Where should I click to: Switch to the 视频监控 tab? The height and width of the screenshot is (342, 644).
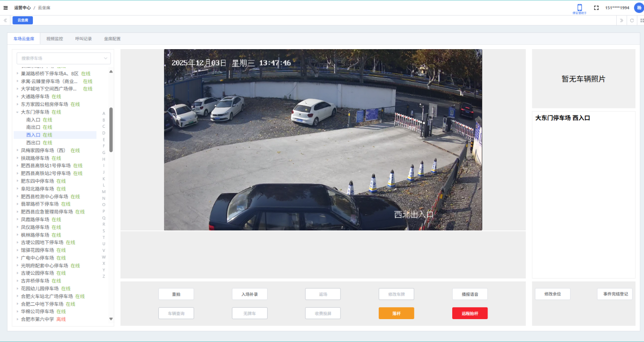pyautogui.click(x=54, y=39)
